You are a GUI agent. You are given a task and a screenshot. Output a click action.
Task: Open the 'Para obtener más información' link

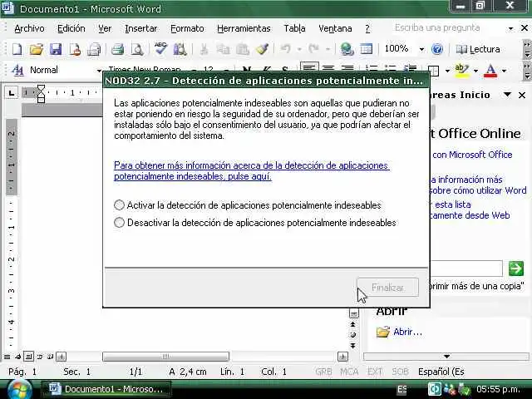coord(251,170)
